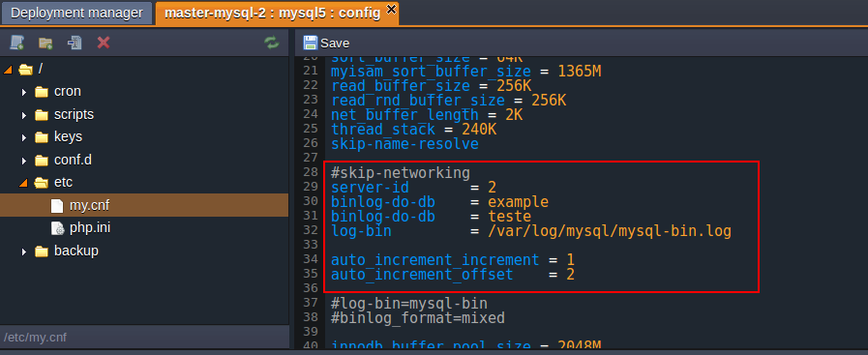This screenshot has width=868, height=355.
Task: Click the upload file icon
Action: coord(75,43)
